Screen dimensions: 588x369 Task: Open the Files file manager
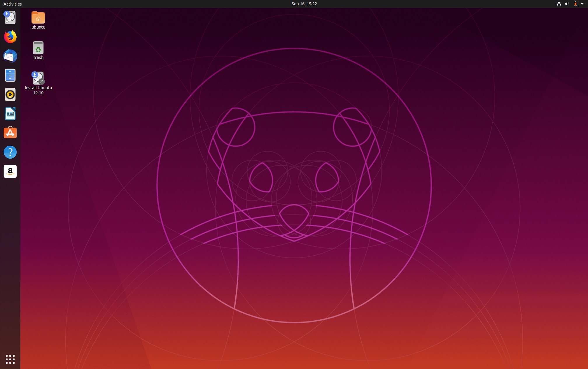pyautogui.click(x=10, y=75)
